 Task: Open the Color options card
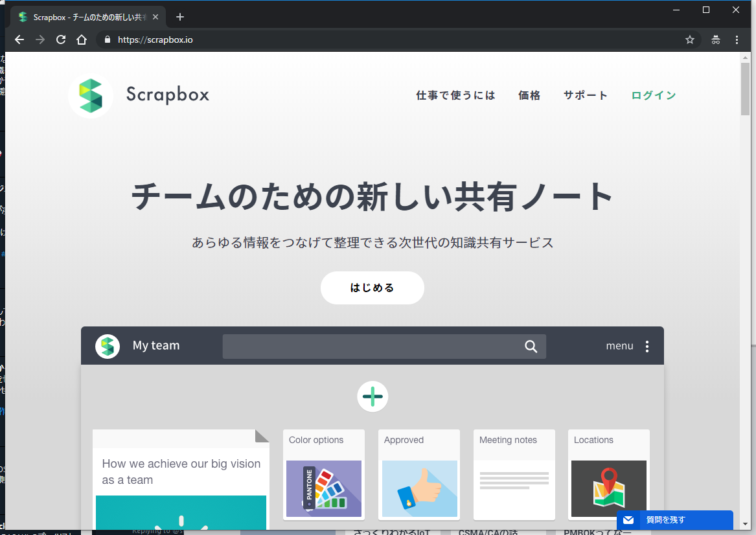[324, 475]
